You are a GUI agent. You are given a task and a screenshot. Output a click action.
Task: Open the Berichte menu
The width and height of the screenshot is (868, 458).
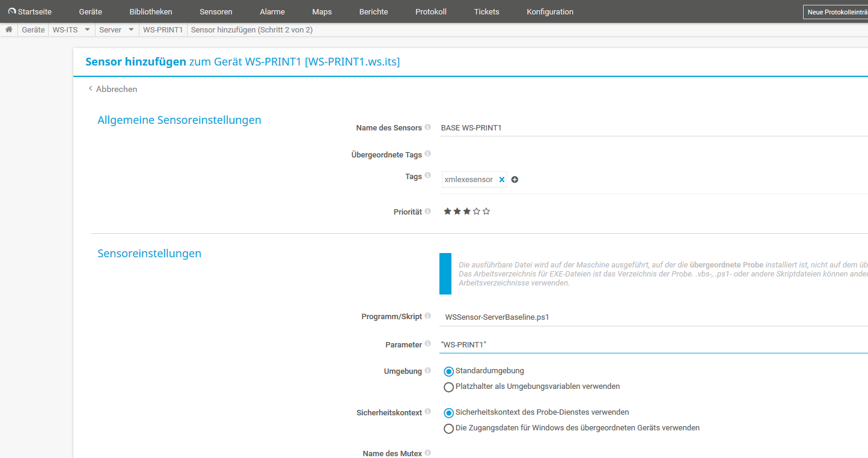tap(373, 11)
